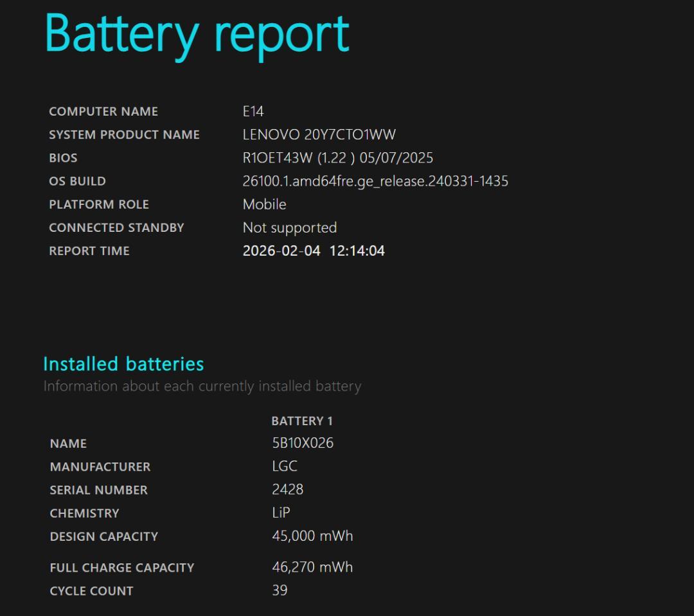
Task: Click the OS BUILD value text
Action: (x=375, y=181)
